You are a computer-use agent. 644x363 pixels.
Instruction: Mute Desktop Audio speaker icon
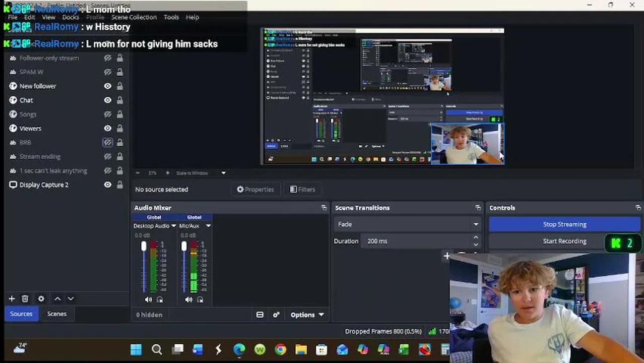click(x=148, y=299)
